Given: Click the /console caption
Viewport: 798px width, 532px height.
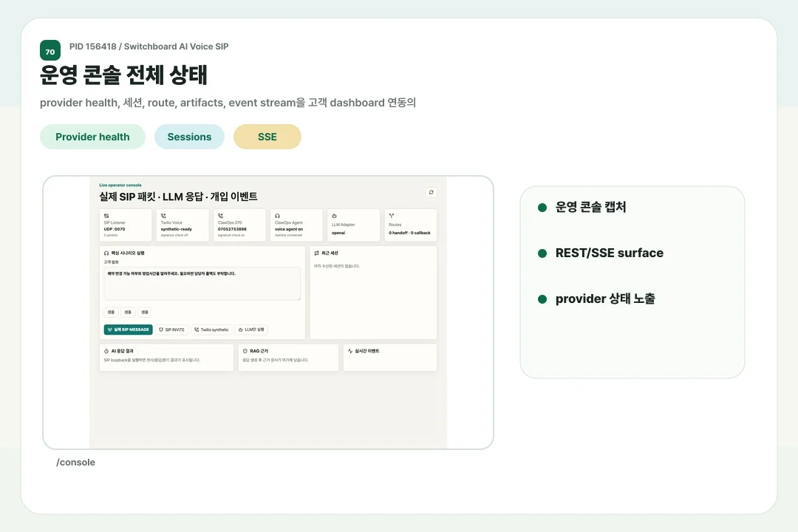Looking at the screenshot, I should click(x=76, y=463).
